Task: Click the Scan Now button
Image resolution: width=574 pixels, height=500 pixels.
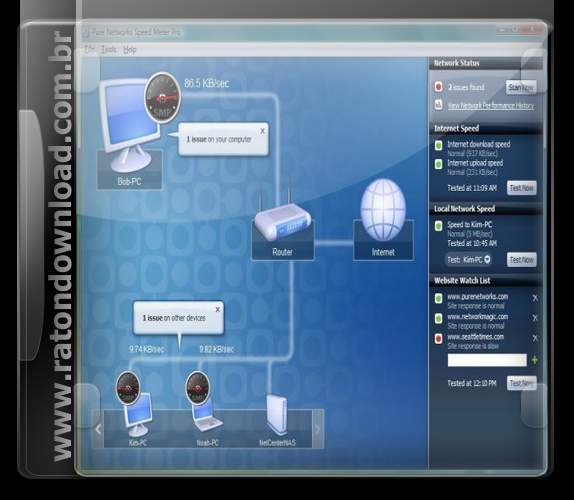Action: click(x=521, y=87)
